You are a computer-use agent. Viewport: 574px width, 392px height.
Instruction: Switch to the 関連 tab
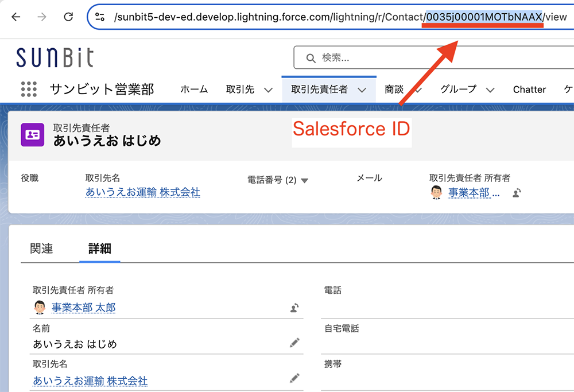click(x=41, y=249)
